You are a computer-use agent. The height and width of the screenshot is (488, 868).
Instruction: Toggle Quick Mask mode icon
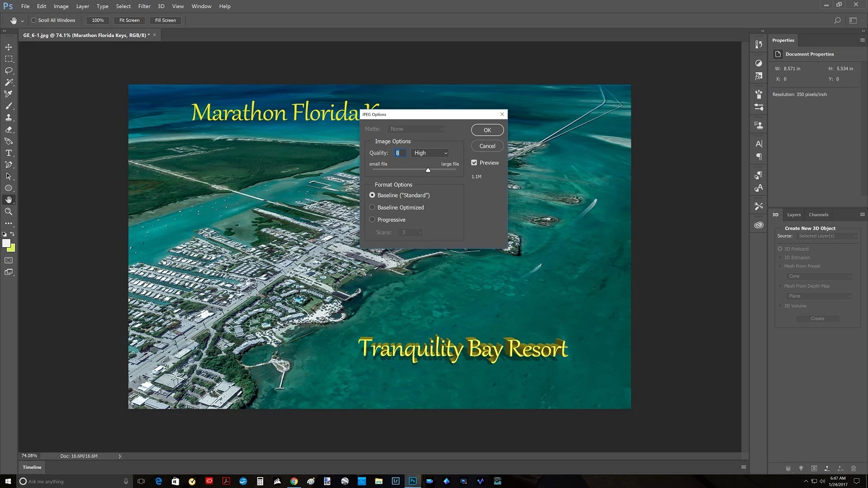coord(9,260)
